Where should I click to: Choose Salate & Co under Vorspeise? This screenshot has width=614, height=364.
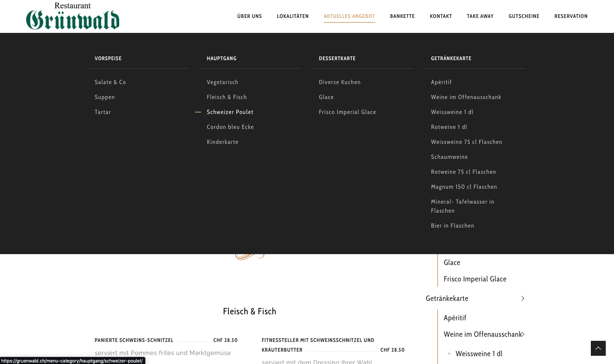110,82
